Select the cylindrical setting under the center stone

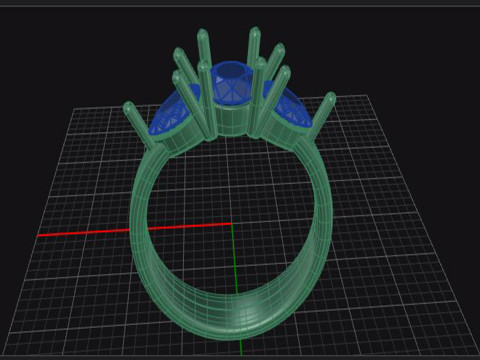pyautogui.click(x=233, y=119)
